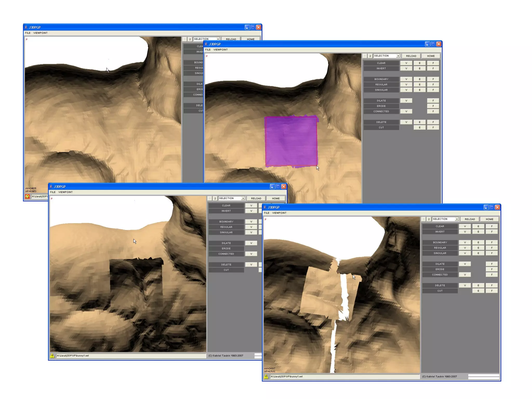This screenshot has height=399, width=532.
Task: Open SELECTION dropdown in cut-mesh window
Action: [445, 219]
